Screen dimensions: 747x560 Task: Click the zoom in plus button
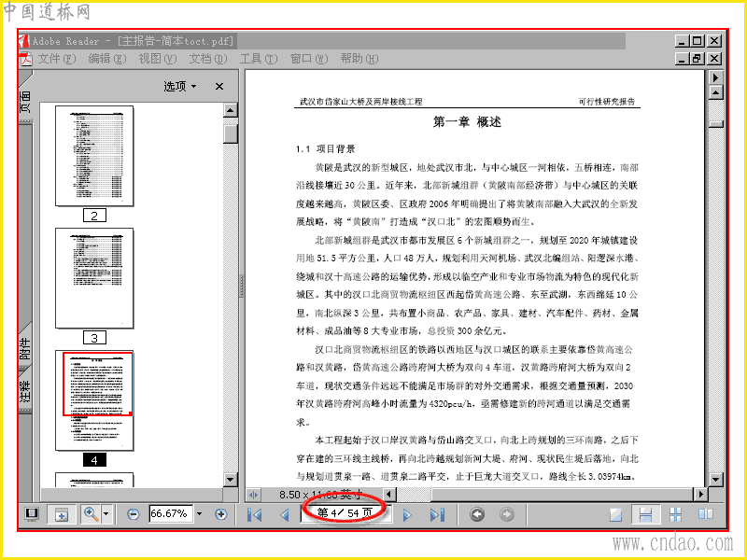coord(220,514)
